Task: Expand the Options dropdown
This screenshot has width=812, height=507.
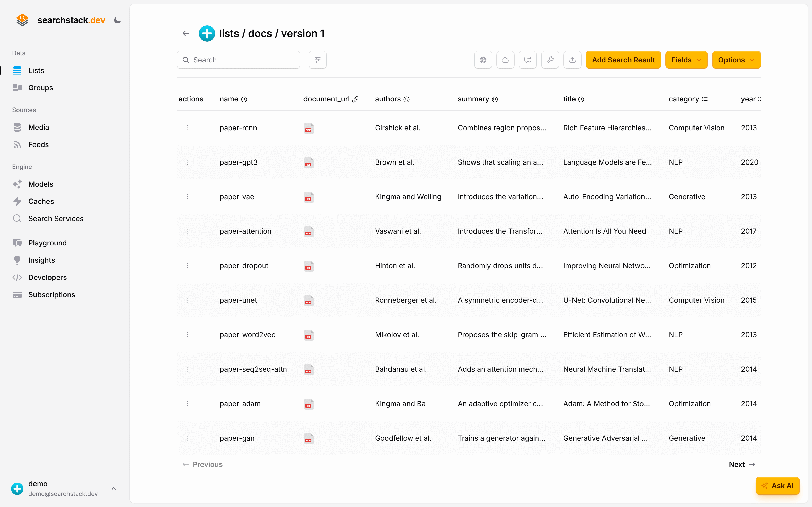Action: 736,60
